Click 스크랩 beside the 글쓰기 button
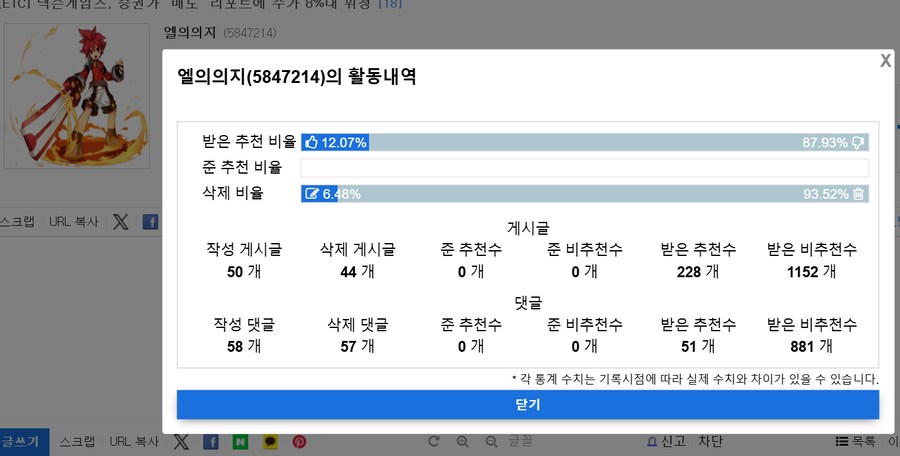The image size is (900, 456). click(77, 442)
